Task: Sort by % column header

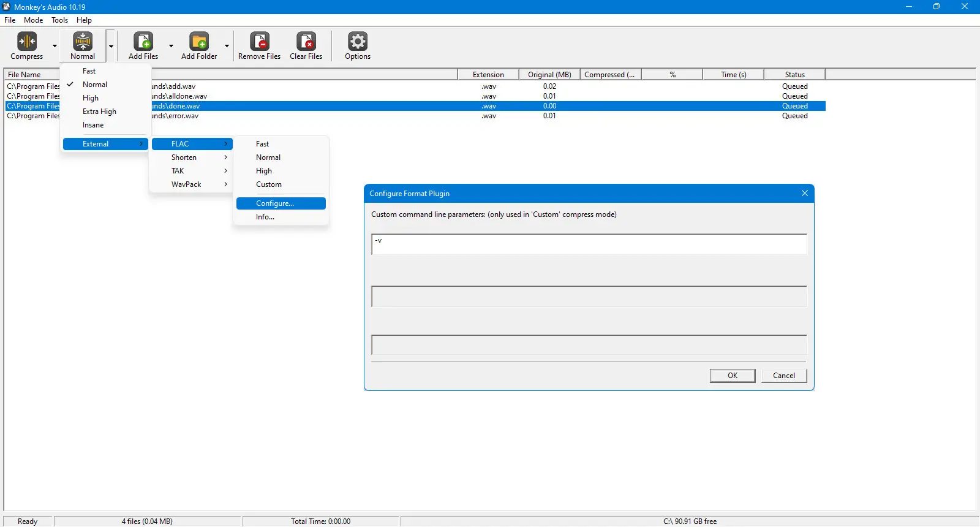Action: tap(672, 75)
